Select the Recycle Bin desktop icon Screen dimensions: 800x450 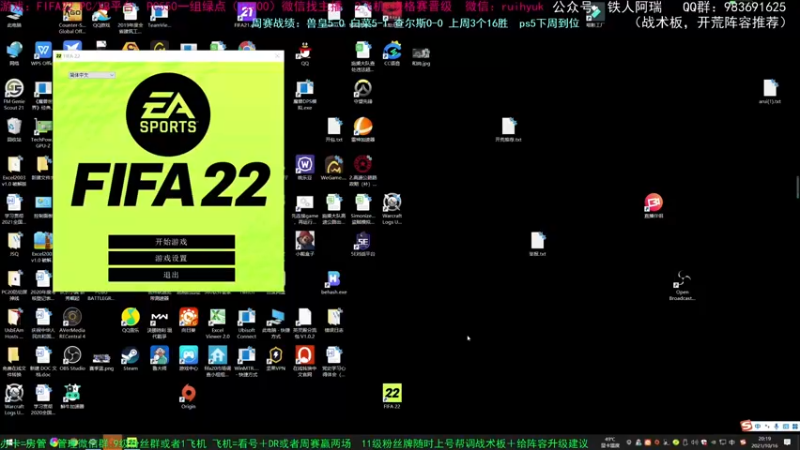14,128
